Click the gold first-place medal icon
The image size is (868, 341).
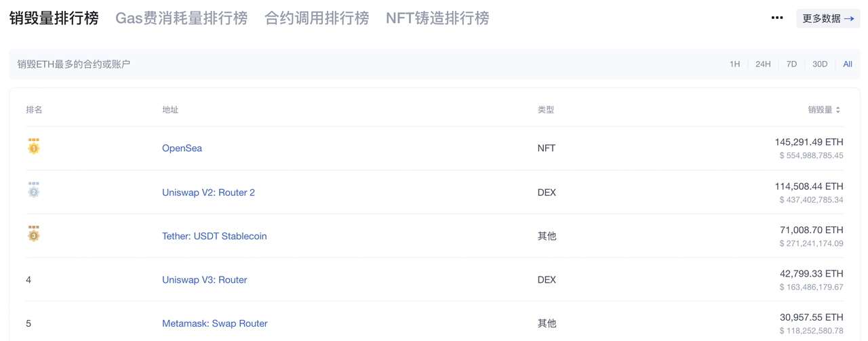coord(33,146)
